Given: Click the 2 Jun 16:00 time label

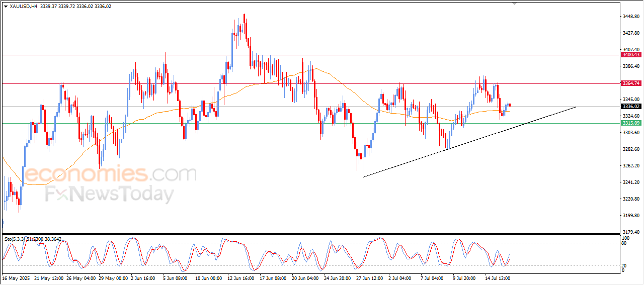Looking at the screenshot, I should click(143, 278).
